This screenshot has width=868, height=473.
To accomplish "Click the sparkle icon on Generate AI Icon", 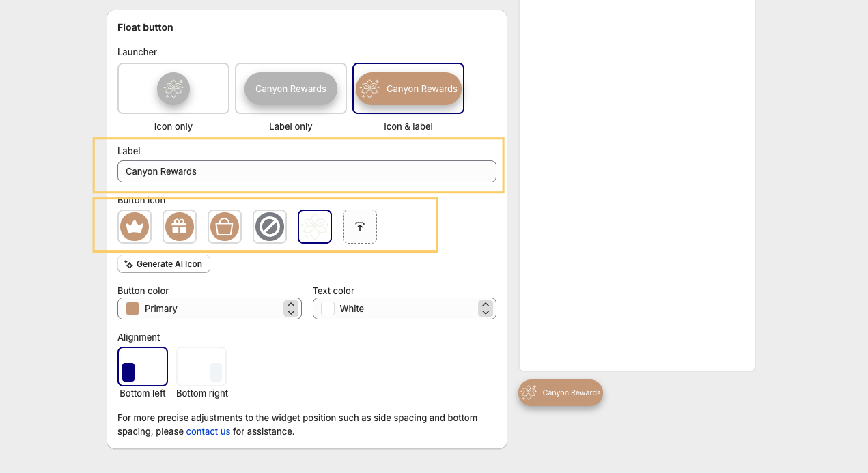I will (x=128, y=264).
